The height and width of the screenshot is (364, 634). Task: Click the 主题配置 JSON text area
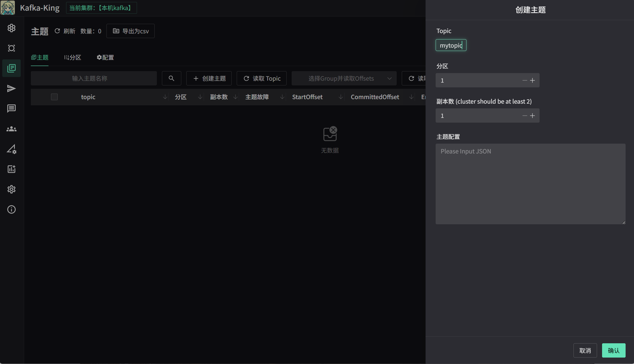(x=530, y=184)
